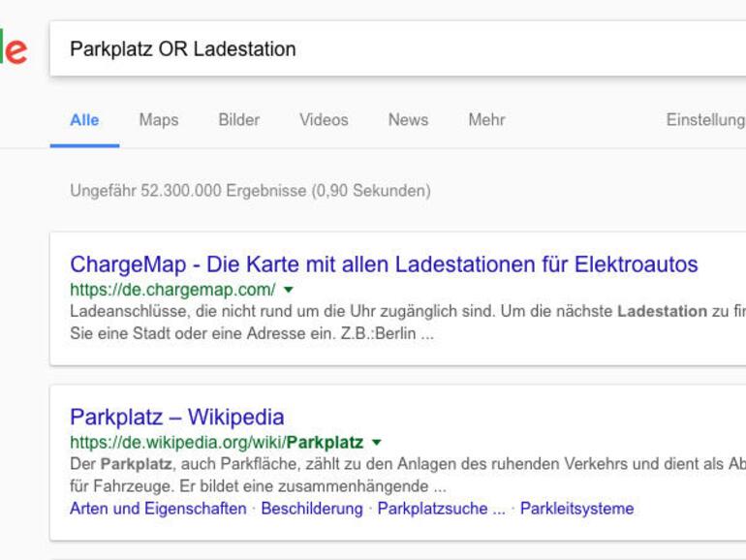Expand the Mehr menu
This screenshot has height=560, width=746.
pos(486,120)
